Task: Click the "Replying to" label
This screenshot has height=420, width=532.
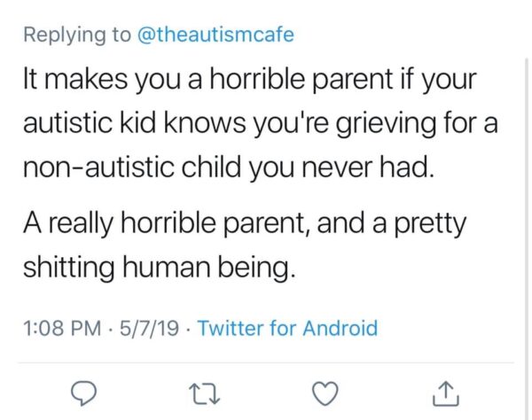Action: pos(77,35)
